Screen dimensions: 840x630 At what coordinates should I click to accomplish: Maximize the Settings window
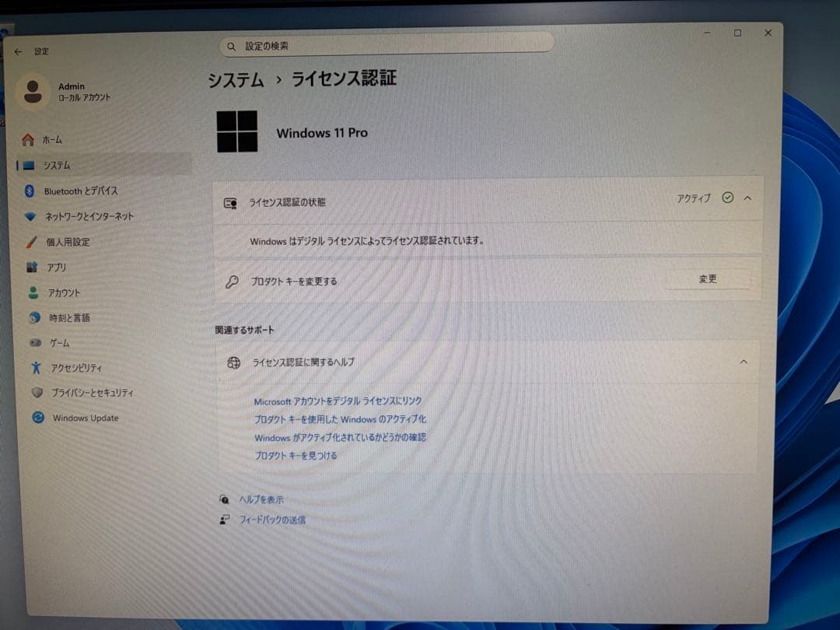tap(737, 33)
